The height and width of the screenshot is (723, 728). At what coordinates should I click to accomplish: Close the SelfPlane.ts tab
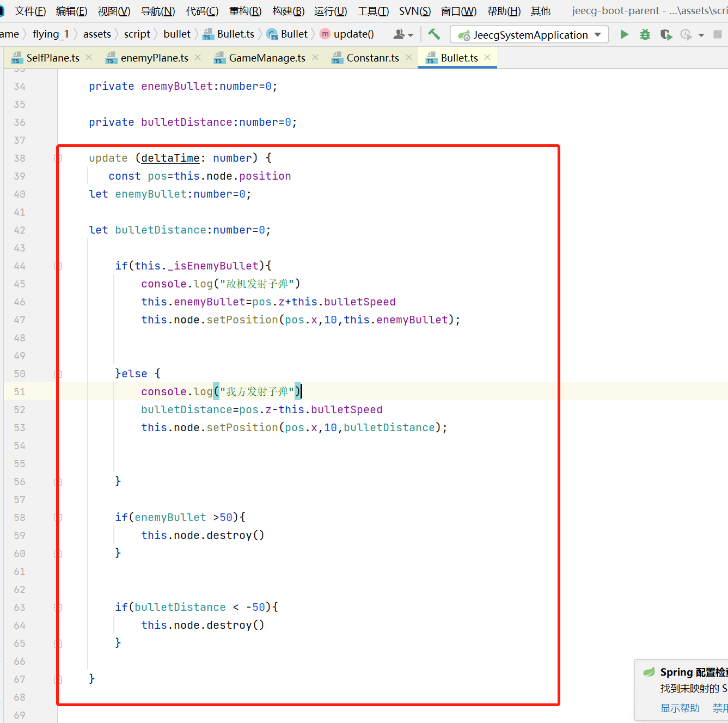pos(89,57)
